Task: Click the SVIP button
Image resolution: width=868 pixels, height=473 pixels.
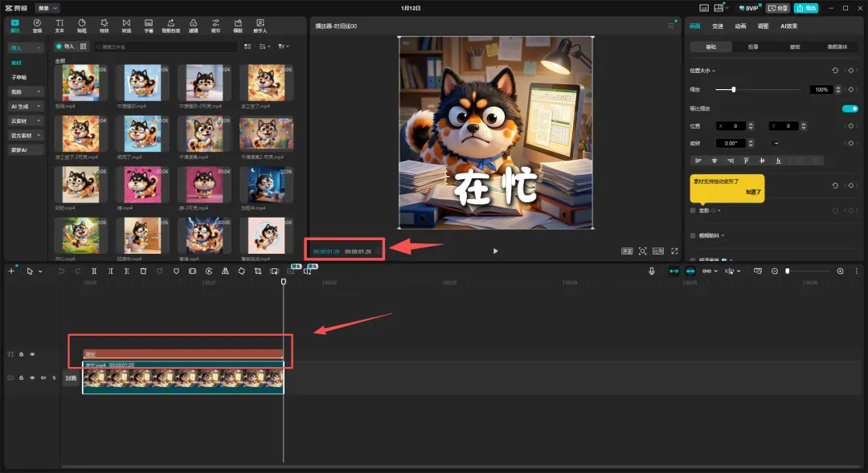Action: point(749,8)
